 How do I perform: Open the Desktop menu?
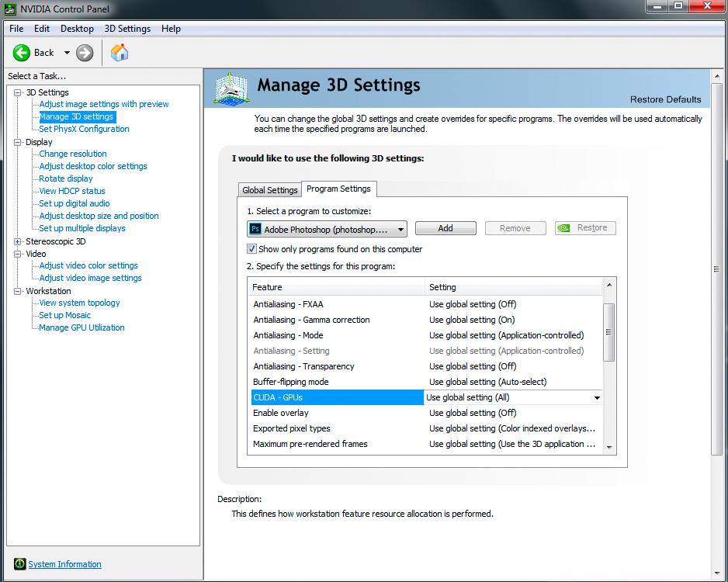pyautogui.click(x=77, y=29)
